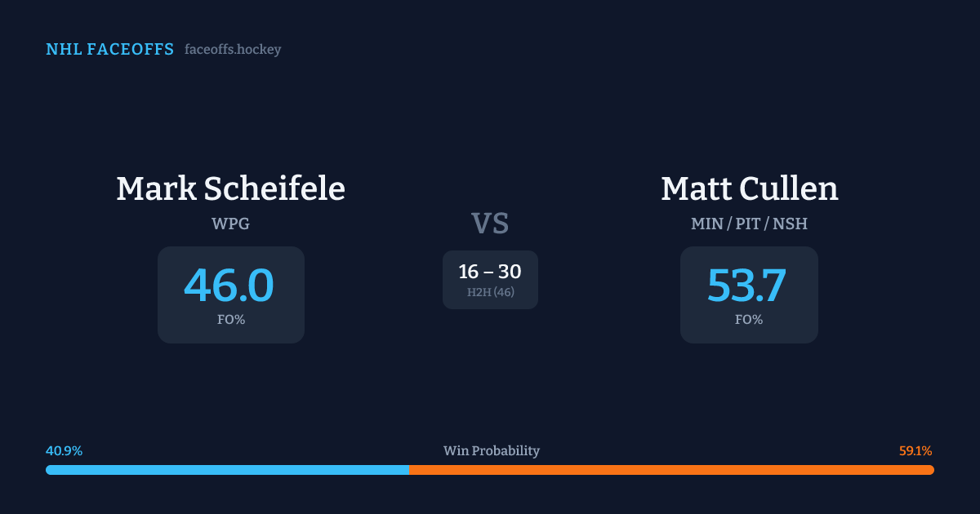
Task: Click the orange segment of probability bar
Action: 671,470
